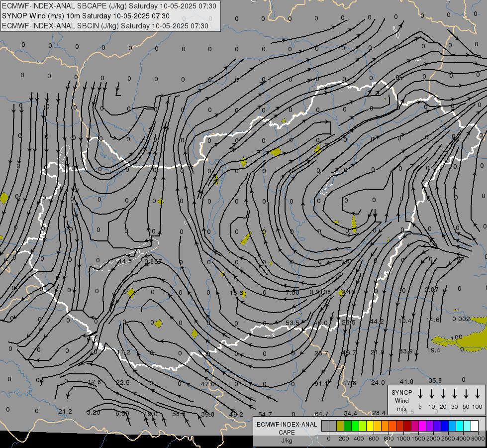Viewport: 487px width, 448px height.
Task: Click the 47.0 value on the map
Action: 207,384
